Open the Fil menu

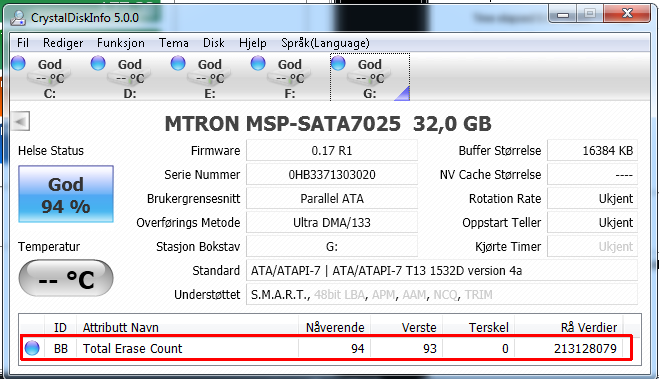[23, 43]
